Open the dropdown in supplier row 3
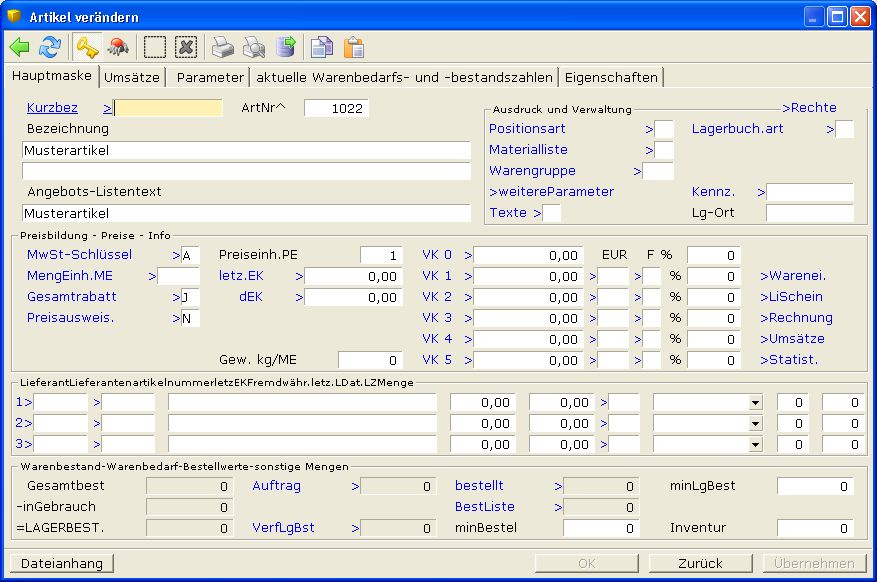This screenshot has height=582, width=877. (755, 444)
